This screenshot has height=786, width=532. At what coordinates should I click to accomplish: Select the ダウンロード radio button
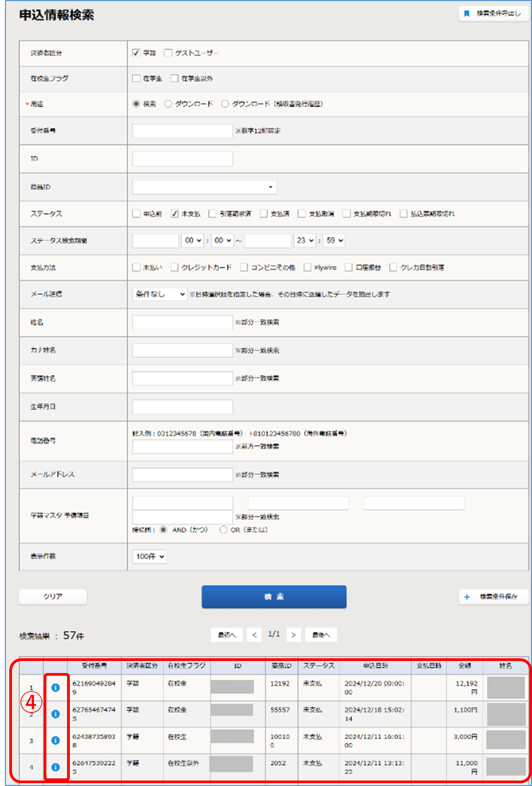coord(168,104)
